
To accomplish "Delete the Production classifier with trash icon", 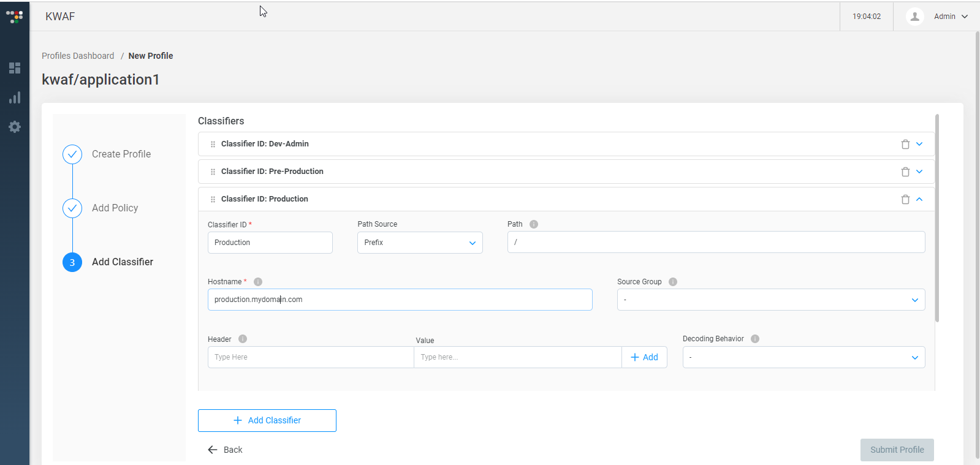I will tap(905, 199).
